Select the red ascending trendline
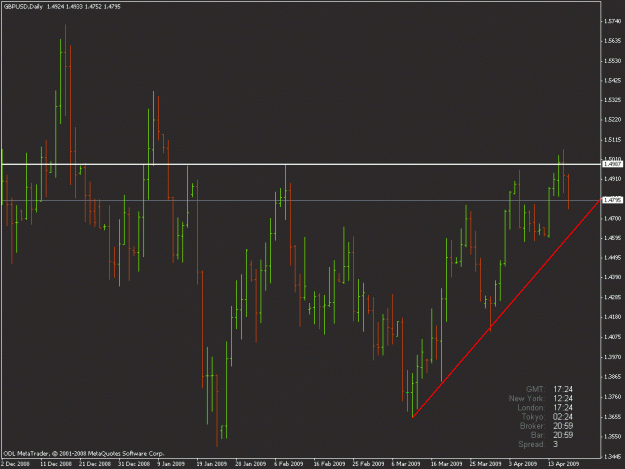This screenshot has height=469, width=625. pos(506,308)
